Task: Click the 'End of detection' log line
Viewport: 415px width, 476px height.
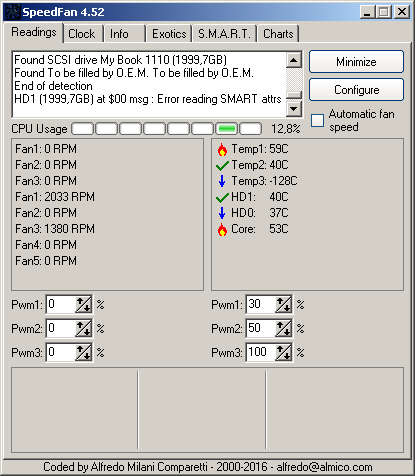Action: (x=53, y=86)
